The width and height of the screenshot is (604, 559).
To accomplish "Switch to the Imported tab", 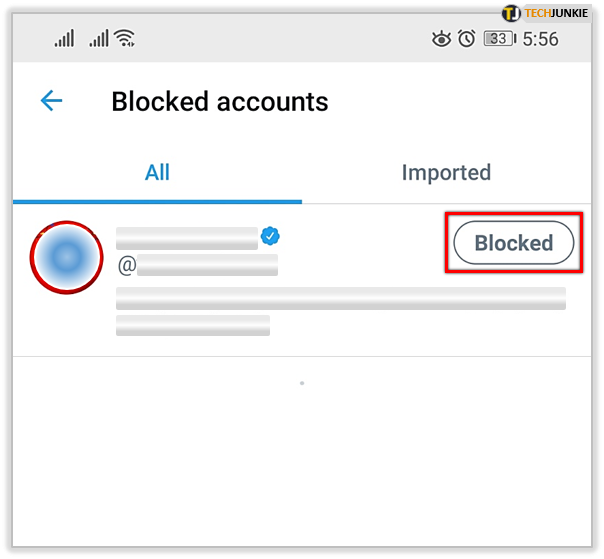I will (x=446, y=172).
